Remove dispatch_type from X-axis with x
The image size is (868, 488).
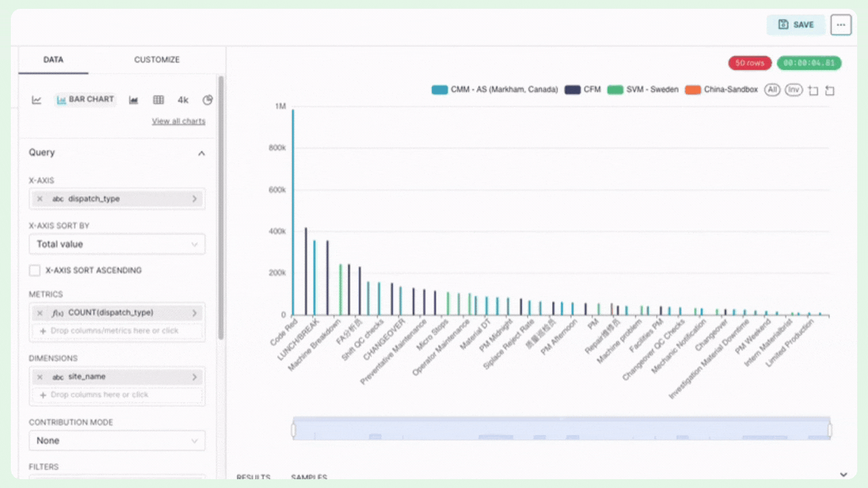pos(39,199)
